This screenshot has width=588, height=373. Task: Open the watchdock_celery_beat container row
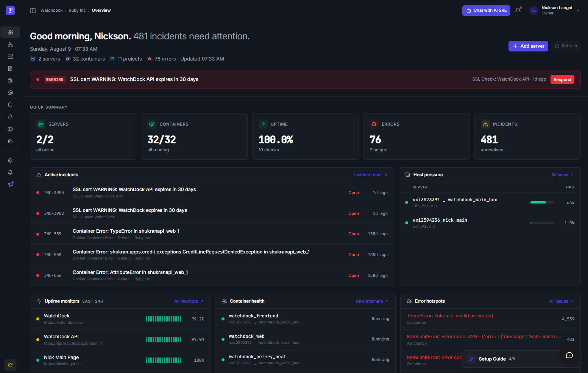305,359
